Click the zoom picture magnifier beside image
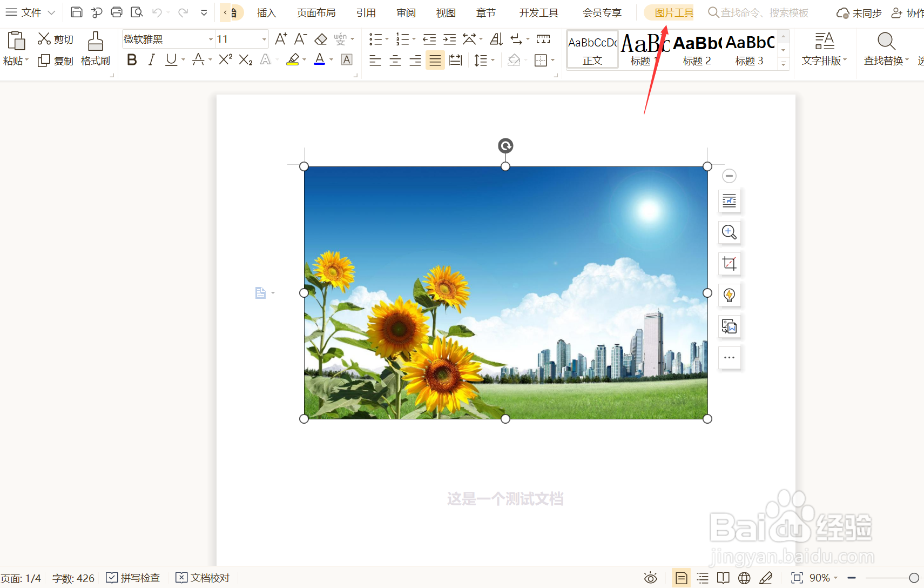924x588 pixels. (x=729, y=232)
